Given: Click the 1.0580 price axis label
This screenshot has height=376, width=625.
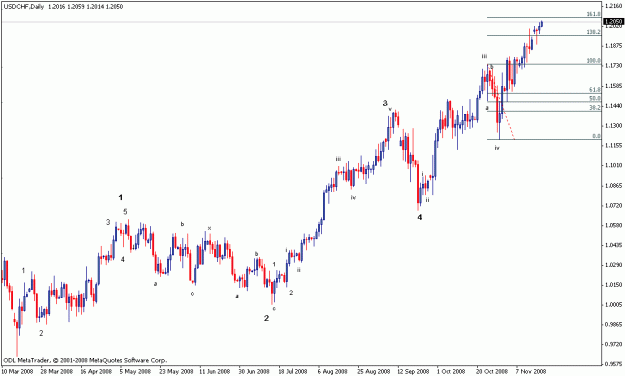Looking at the screenshot, I should coord(614,225).
